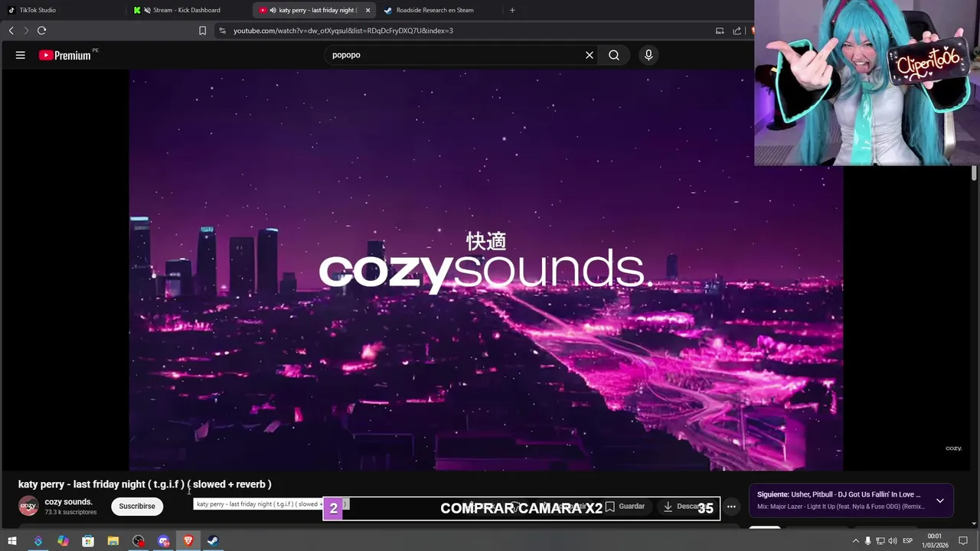Open the YouTube hamburger guide menu

[21, 55]
